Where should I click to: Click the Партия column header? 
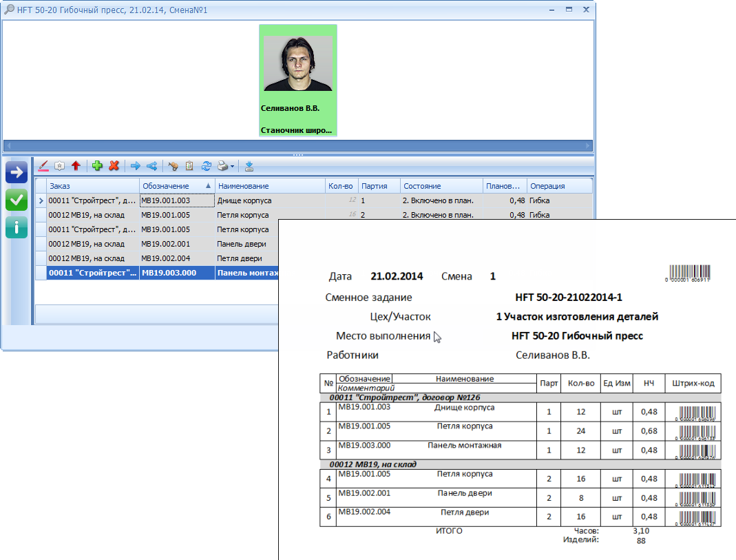[x=379, y=186]
